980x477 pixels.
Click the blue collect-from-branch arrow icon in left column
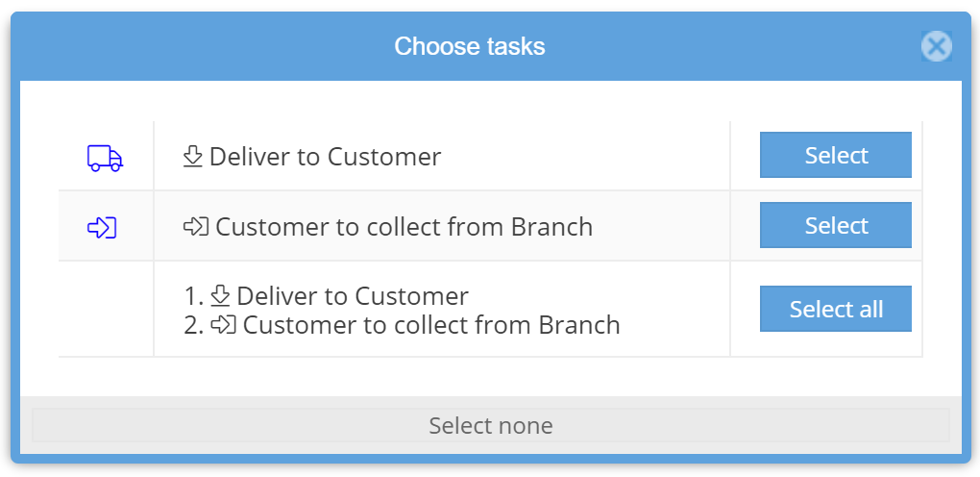click(102, 228)
